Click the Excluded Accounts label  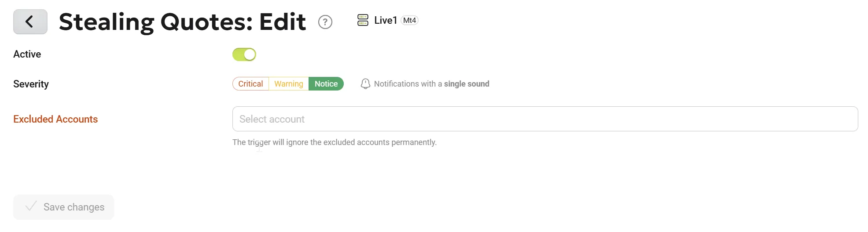[x=55, y=119]
